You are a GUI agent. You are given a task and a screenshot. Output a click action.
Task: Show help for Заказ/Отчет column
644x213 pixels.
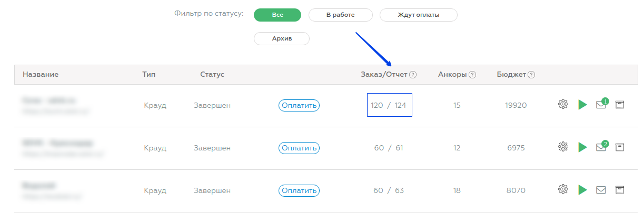(x=413, y=75)
